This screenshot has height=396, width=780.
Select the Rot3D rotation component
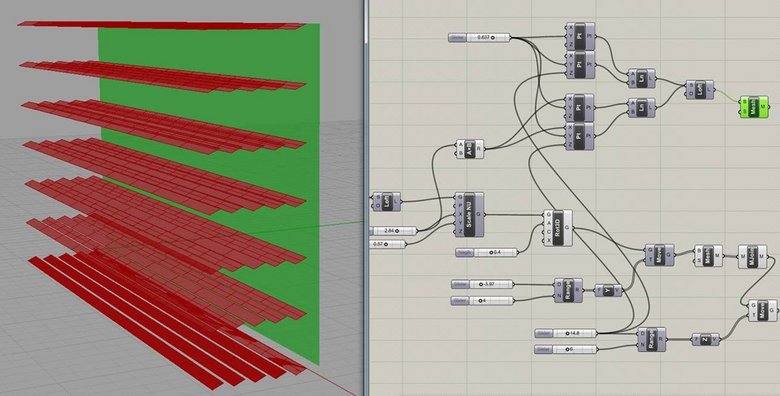(x=558, y=228)
